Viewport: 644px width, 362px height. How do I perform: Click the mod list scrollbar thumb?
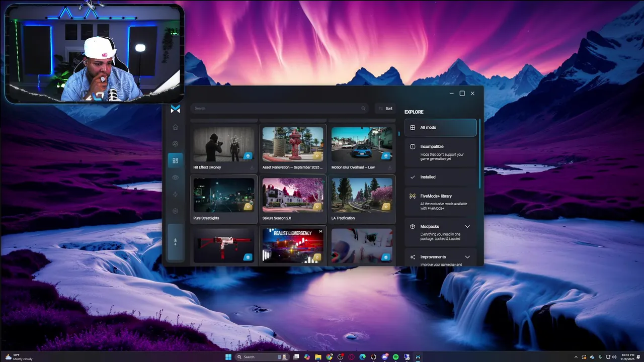coord(399,134)
